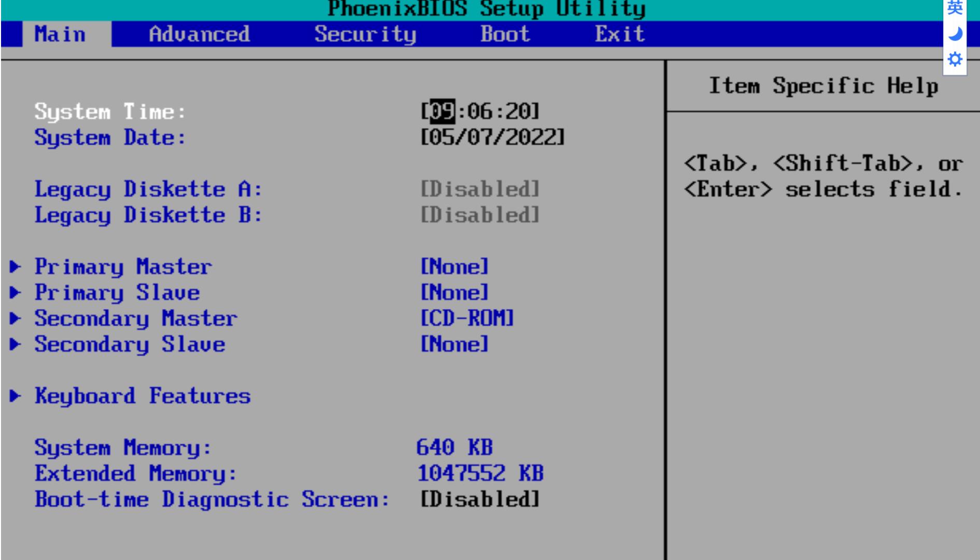Switch to the Advanced tab
Viewport: 980px width, 560px height.
tap(199, 34)
